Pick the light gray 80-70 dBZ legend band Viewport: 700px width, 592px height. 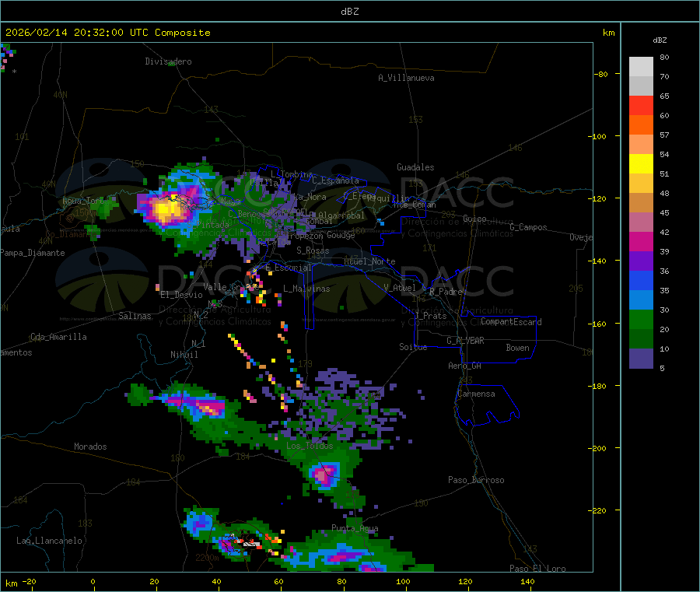641,67
